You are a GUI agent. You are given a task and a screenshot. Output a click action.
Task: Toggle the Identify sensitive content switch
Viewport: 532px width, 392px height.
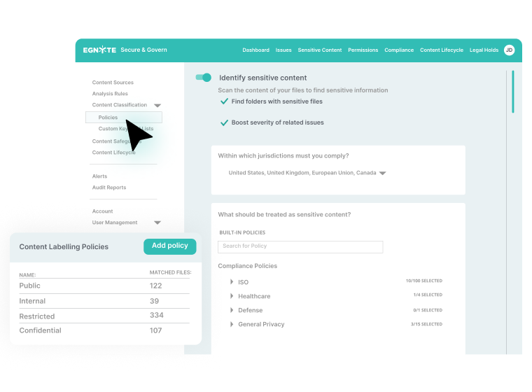(x=204, y=78)
